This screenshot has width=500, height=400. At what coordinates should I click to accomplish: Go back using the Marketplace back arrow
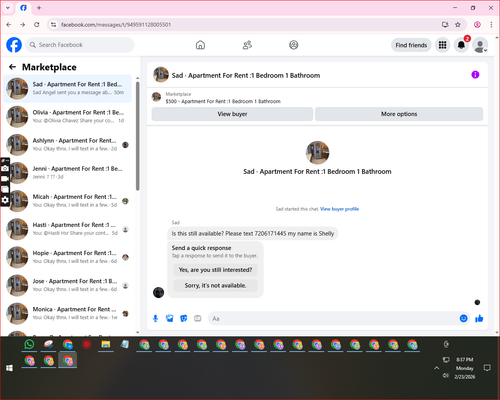click(12, 67)
